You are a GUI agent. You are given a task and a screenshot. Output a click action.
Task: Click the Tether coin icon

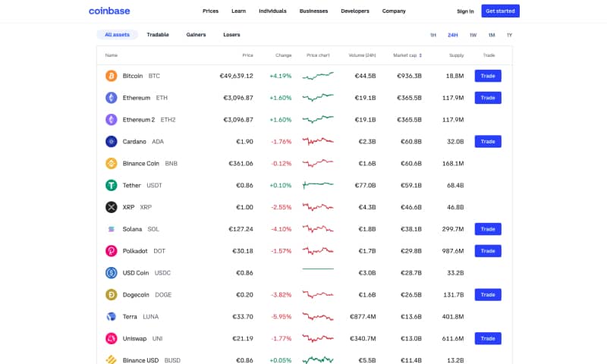pyautogui.click(x=111, y=185)
